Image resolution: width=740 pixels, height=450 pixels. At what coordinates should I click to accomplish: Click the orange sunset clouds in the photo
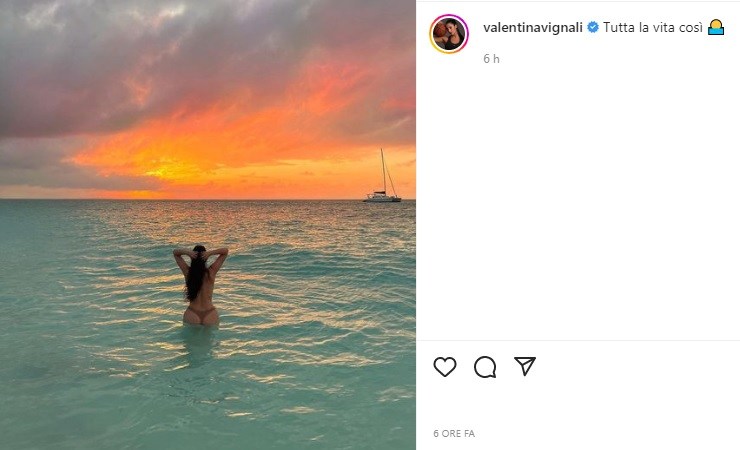coord(250,140)
